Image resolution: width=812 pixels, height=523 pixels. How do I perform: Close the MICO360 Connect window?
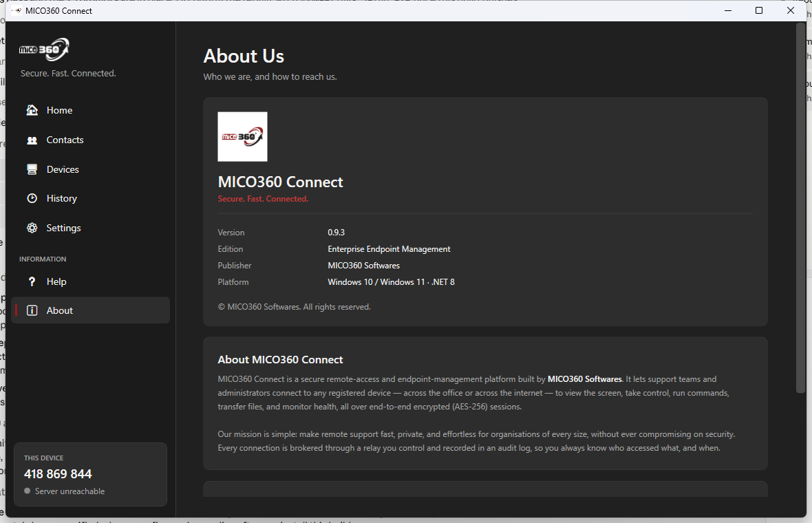[790, 10]
